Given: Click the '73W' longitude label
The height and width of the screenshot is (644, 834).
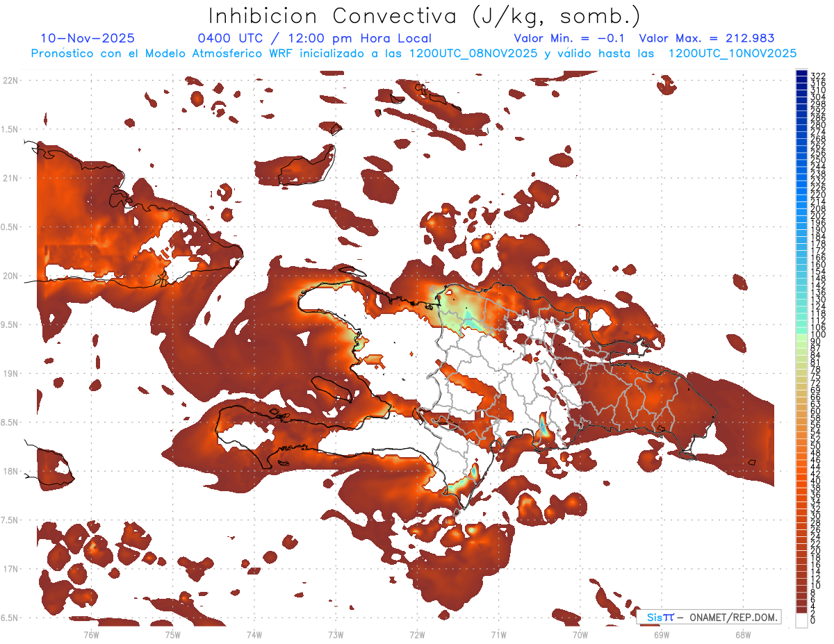Looking at the screenshot, I should click(336, 634).
